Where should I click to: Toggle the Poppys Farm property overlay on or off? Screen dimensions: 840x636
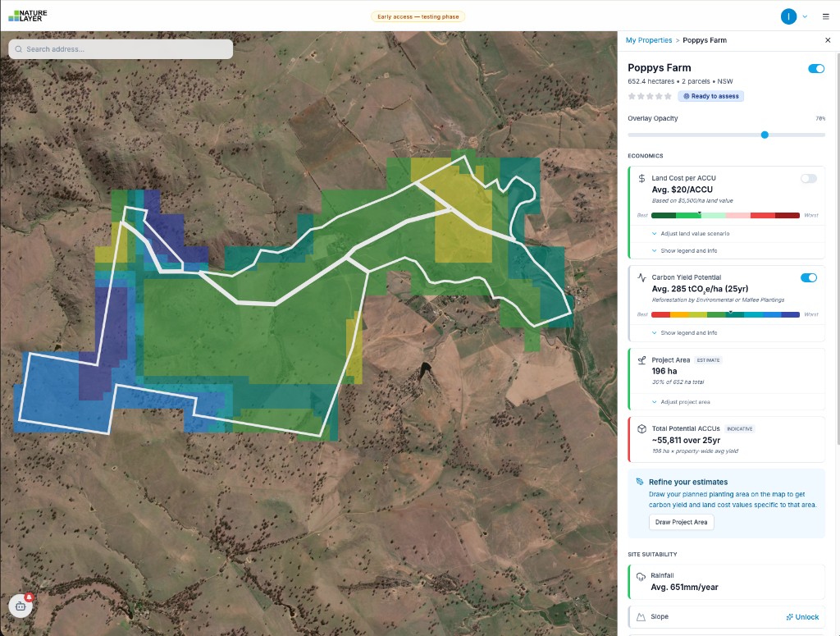815,69
